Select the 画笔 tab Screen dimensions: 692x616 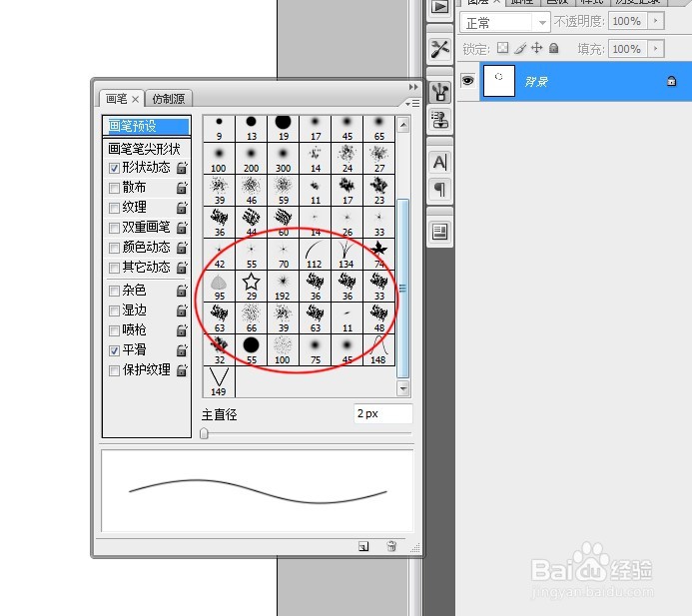[x=117, y=99]
